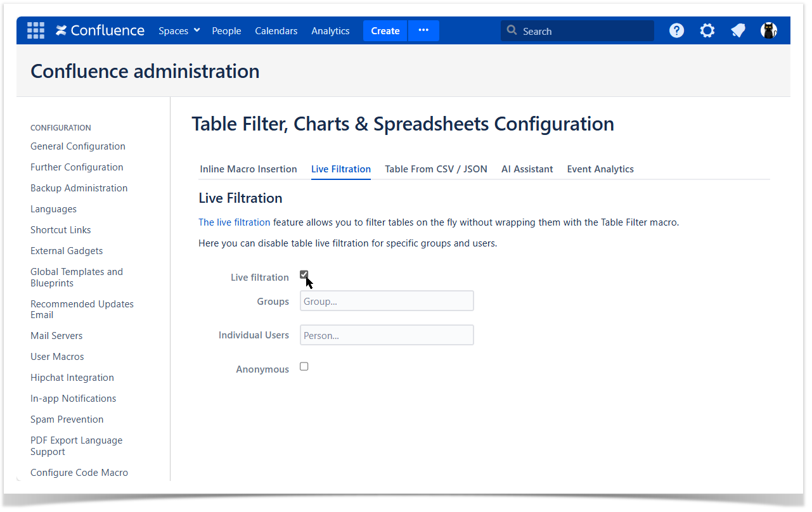Go to the Event Analytics tab
The height and width of the screenshot is (512, 812).
click(x=600, y=169)
